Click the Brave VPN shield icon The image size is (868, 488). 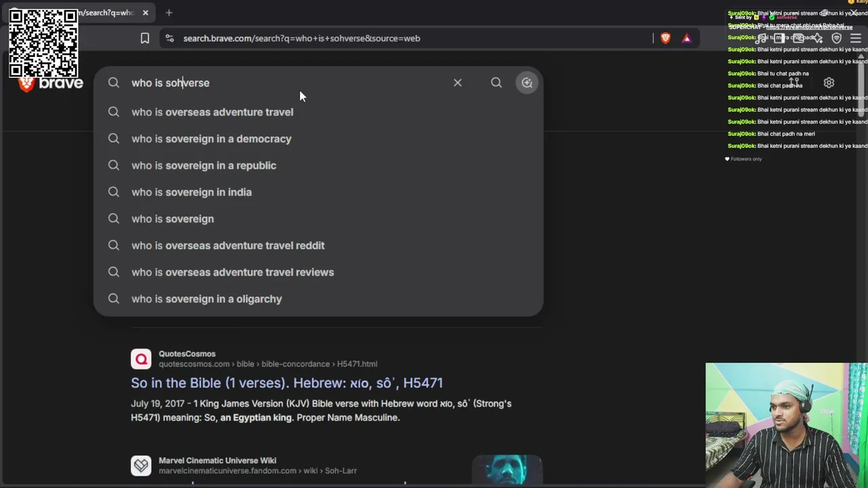pyautogui.click(x=837, y=39)
